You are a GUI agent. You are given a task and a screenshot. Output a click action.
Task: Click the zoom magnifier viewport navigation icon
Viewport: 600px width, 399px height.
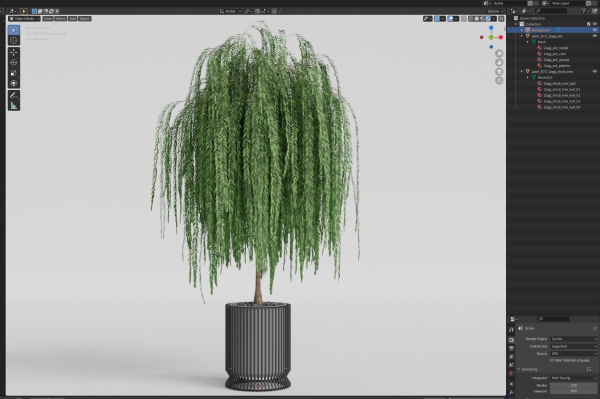[499, 54]
